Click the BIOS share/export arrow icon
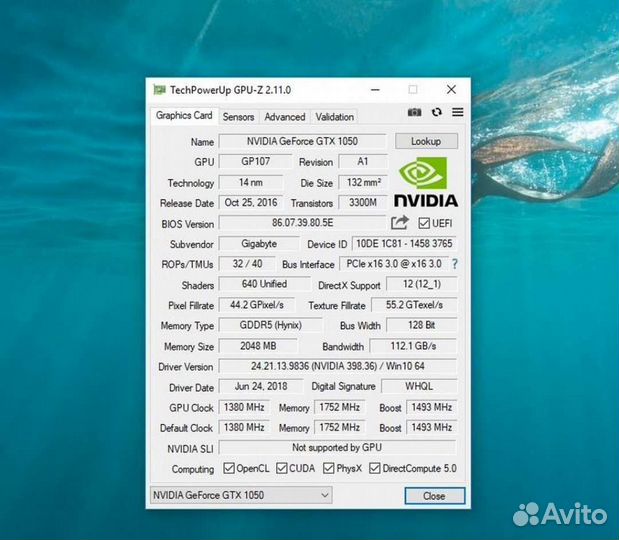The height and width of the screenshot is (540, 619). tap(400, 223)
